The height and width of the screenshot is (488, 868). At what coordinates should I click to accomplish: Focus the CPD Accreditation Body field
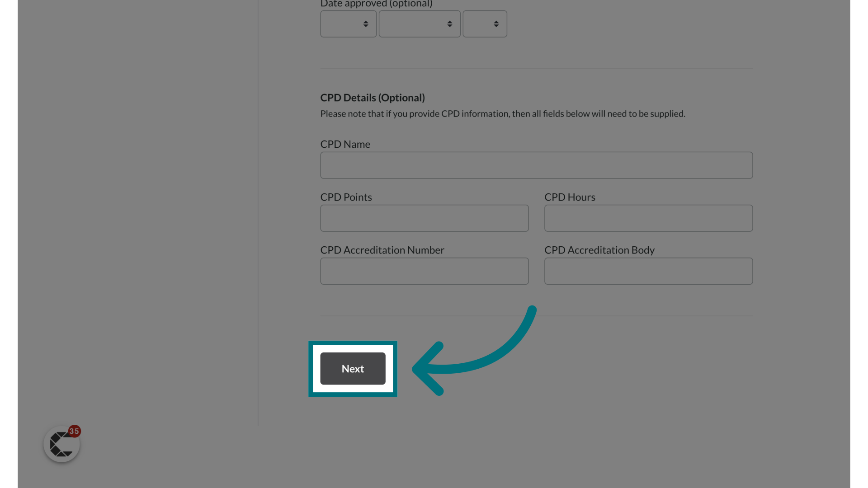(x=648, y=271)
